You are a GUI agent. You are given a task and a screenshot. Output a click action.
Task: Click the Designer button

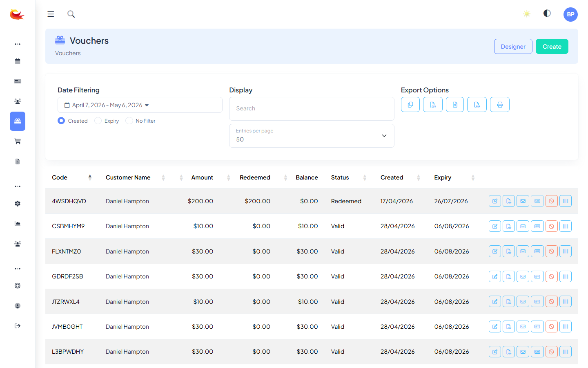(513, 47)
